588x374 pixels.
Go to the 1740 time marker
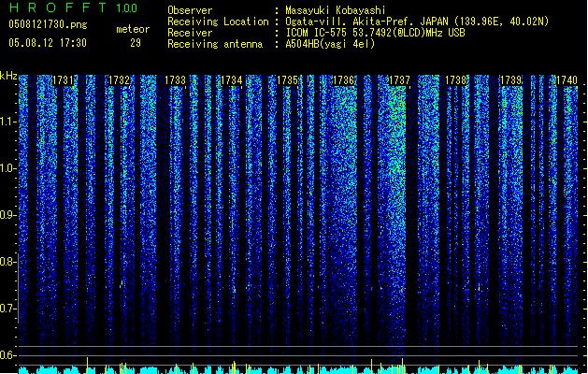click(x=567, y=80)
